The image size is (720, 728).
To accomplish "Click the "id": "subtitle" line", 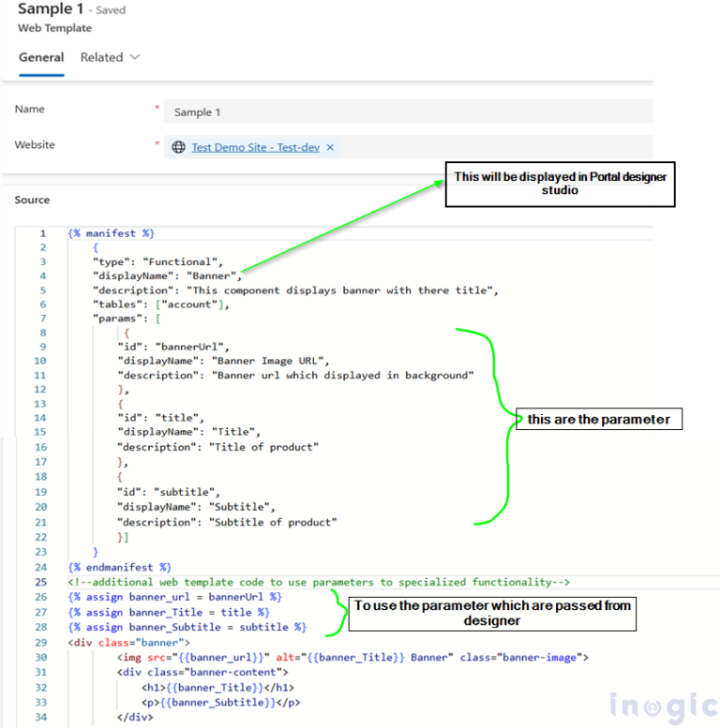I will 168,492.
